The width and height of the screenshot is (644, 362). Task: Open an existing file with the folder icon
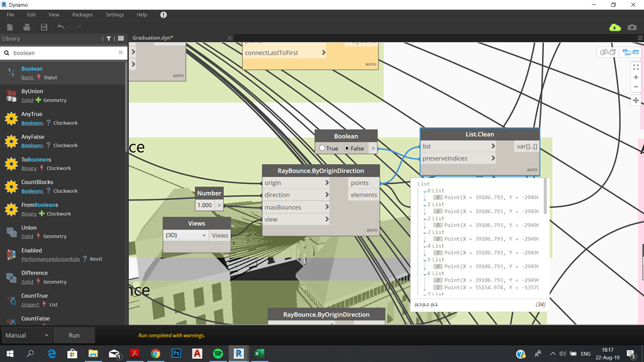coord(26,26)
